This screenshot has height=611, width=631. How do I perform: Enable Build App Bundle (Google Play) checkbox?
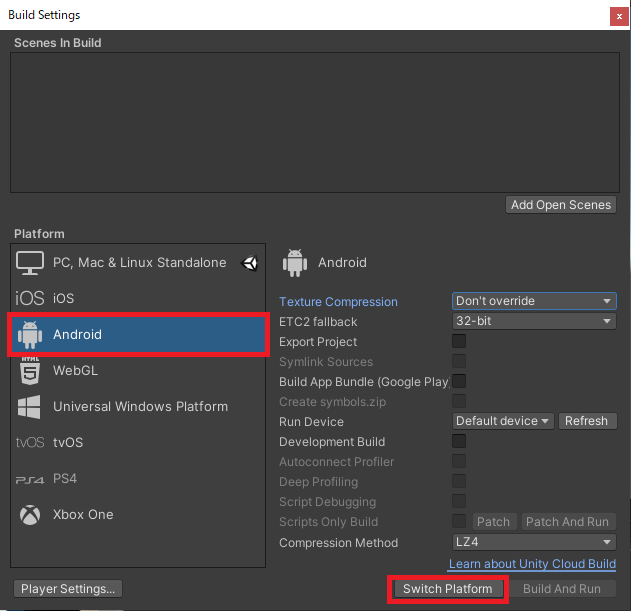tap(459, 381)
